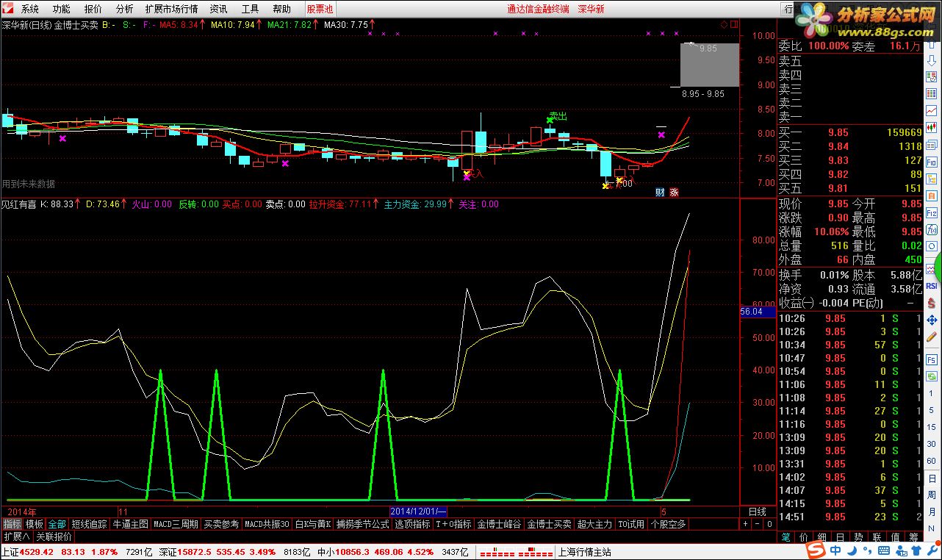Open the 报价 menu
Image resolution: width=942 pixels, height=560 pixels.
click(93, 9)
